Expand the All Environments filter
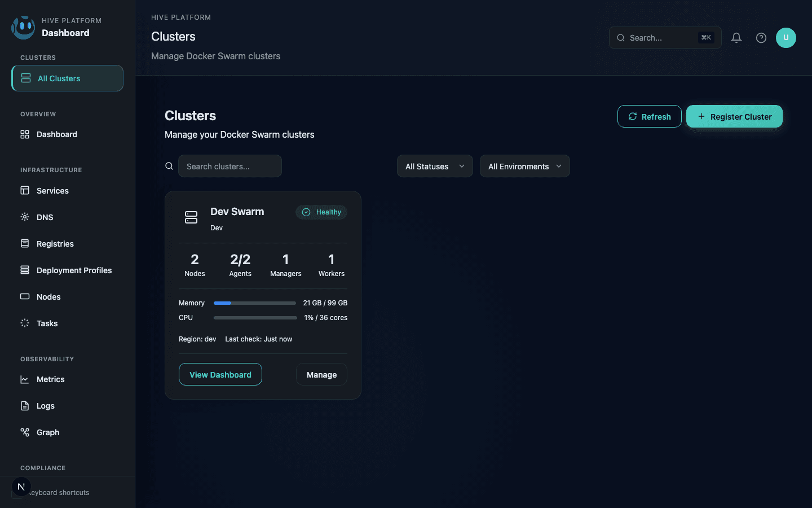The image size is (812, 508). [524, 166]
